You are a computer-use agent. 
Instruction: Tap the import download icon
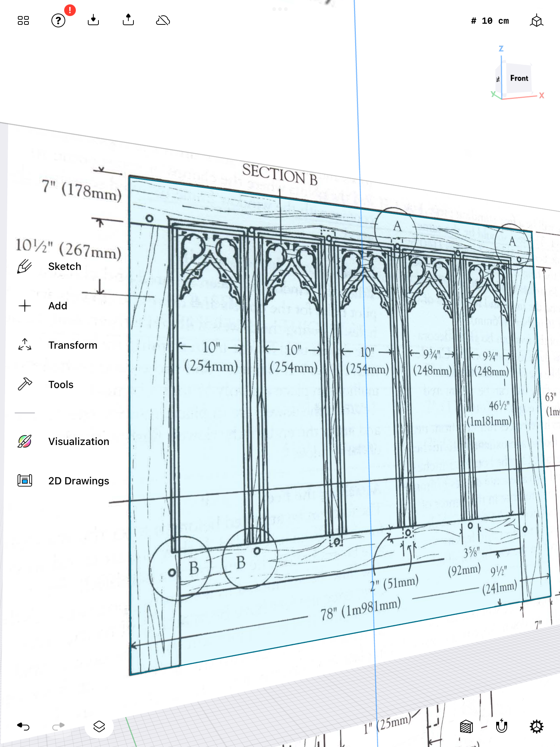93,20
